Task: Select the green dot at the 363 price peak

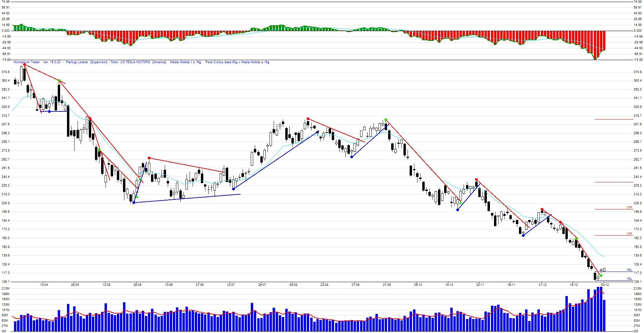Action: [59, 81]
